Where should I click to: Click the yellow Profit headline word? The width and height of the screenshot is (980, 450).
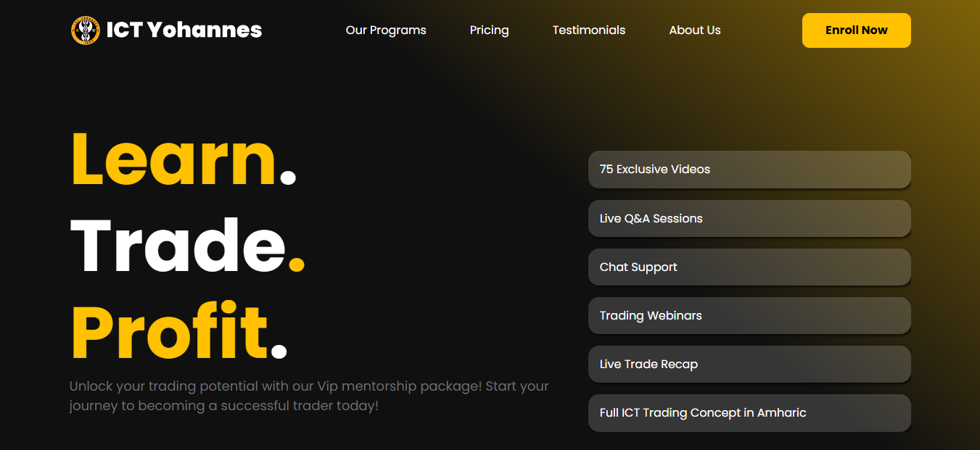169,333
